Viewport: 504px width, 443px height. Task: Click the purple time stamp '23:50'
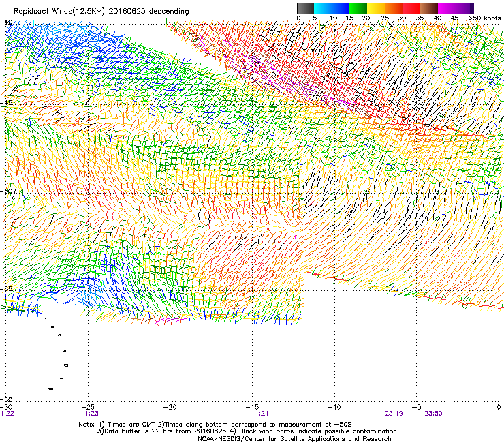pos(433,414)
